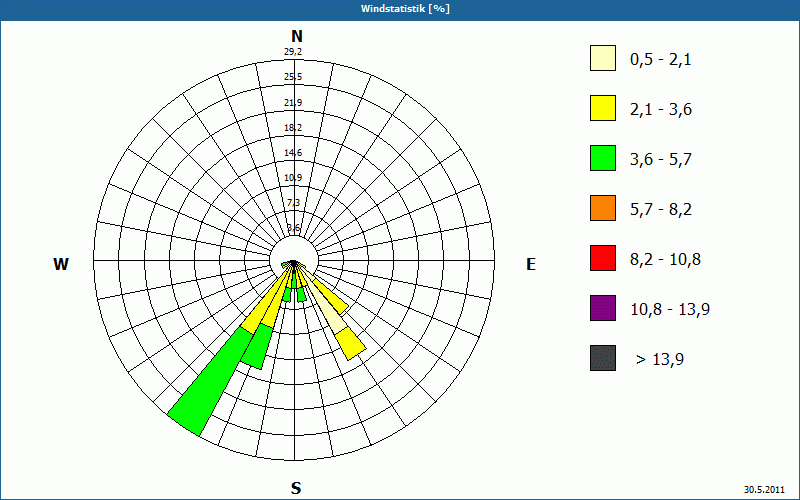
Task: Click the yellow 2,1 - 3,6 legend swatch
Action: tap(603, 108)
